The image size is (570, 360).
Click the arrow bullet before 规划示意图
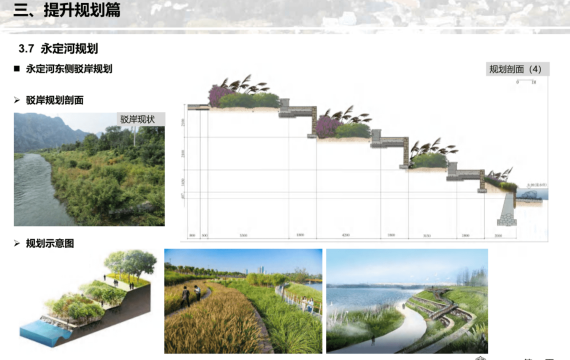coord(17,243)
